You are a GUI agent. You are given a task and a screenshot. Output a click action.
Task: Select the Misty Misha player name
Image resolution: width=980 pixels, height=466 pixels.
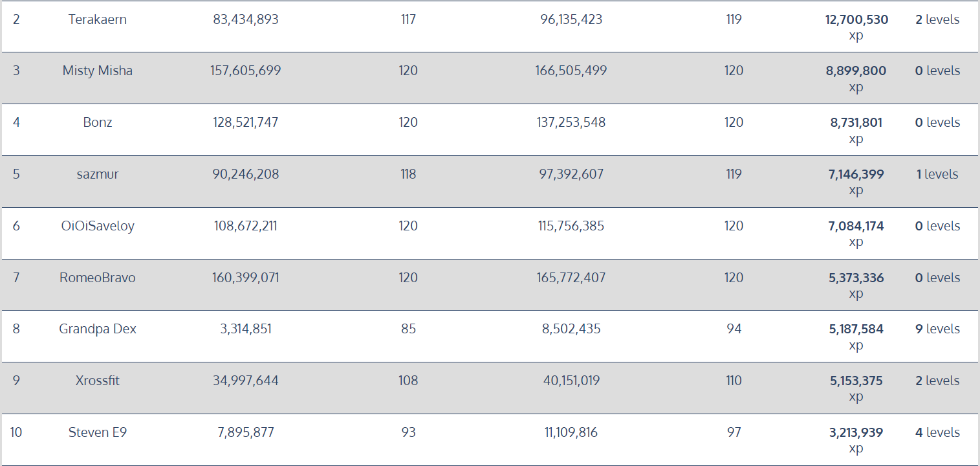point(98,71)
